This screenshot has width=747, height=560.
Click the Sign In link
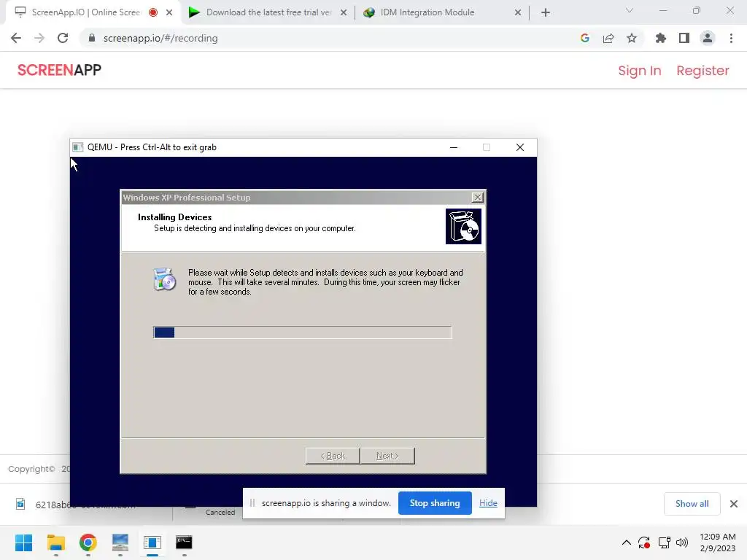click(639, 71)
